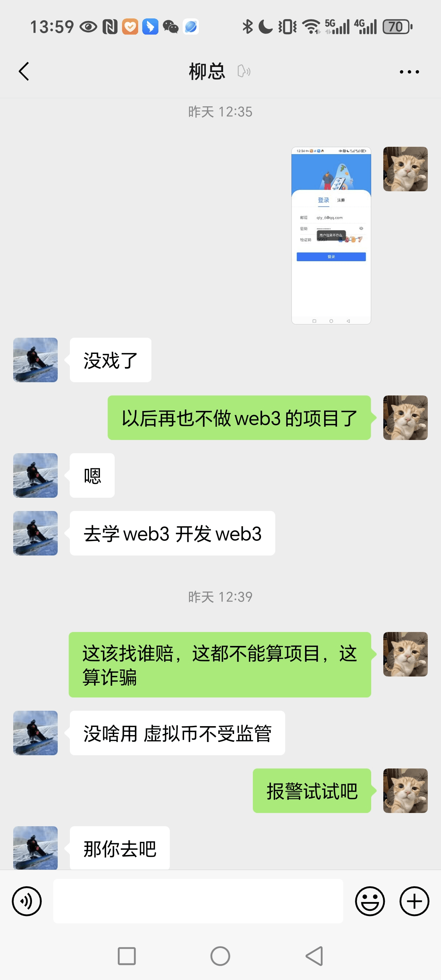Viewport: 441px width, 980px height.
Task: Open the three-dot chat options menu
Action: (x=409, y=71)
